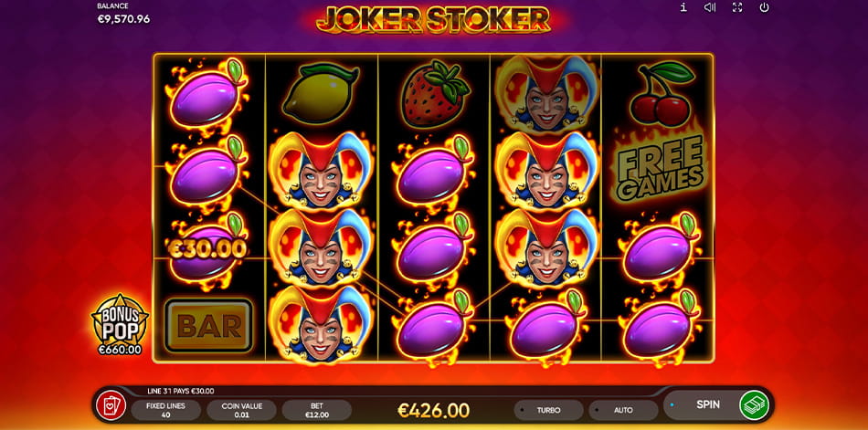Mute the sound with speaker icon

[x=710, y=7]
